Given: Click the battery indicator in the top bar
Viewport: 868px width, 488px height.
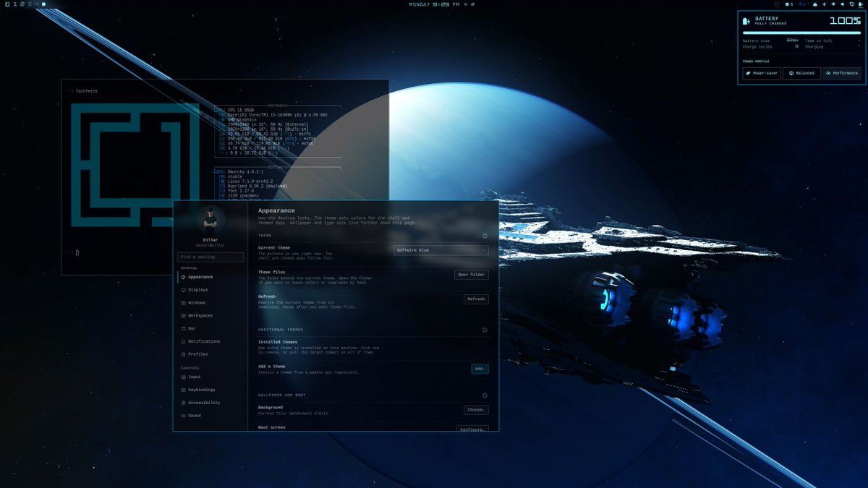Looking at the screenshot, I should pyautogui.click(x=860, y=4).
